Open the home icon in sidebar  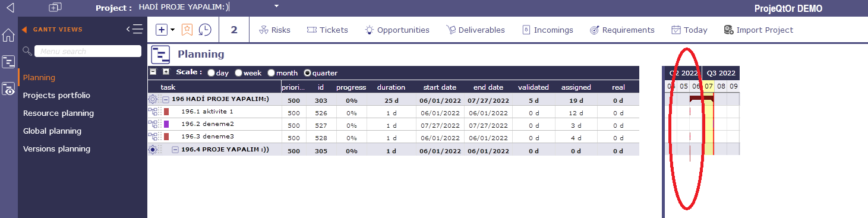[8, 36]
